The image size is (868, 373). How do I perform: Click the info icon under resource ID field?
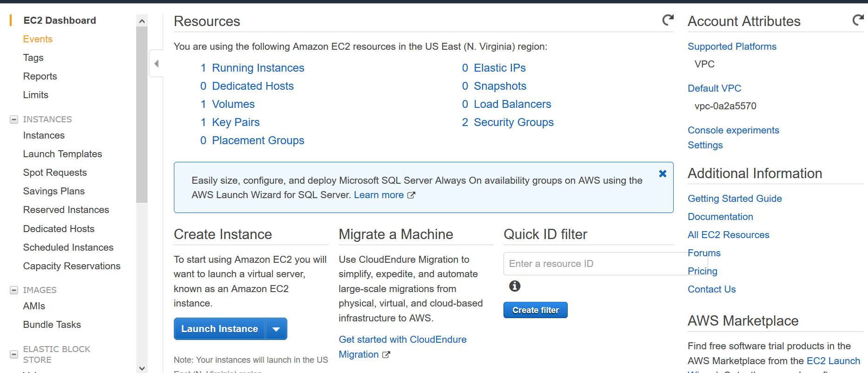point(515,286)
